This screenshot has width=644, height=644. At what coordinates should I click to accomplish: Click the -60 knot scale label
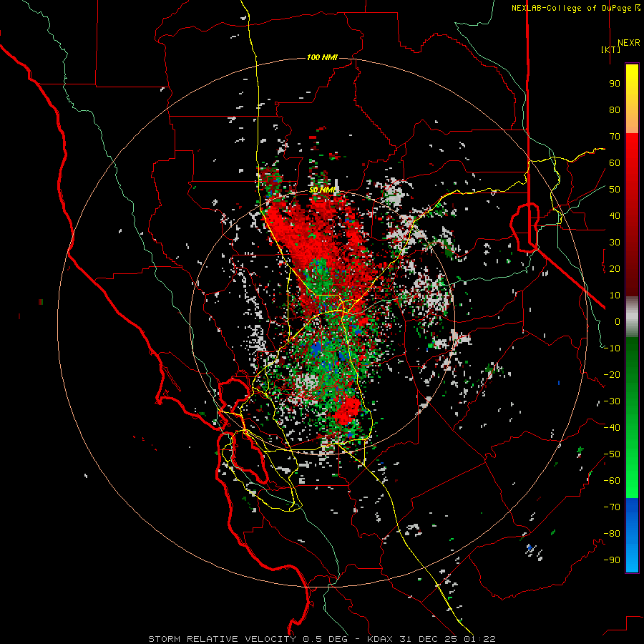pos(612,481)
